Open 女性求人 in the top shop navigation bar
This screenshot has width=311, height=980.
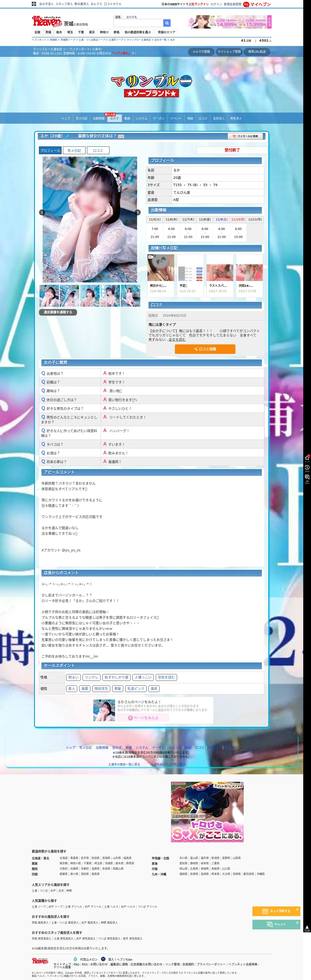click(x=219, y=118)
